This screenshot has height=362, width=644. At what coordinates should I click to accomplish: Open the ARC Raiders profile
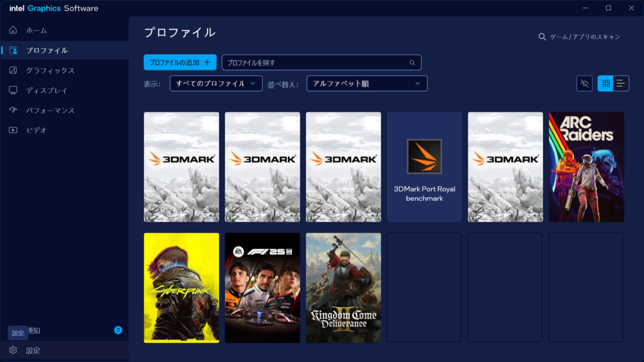tap(586, 167)
